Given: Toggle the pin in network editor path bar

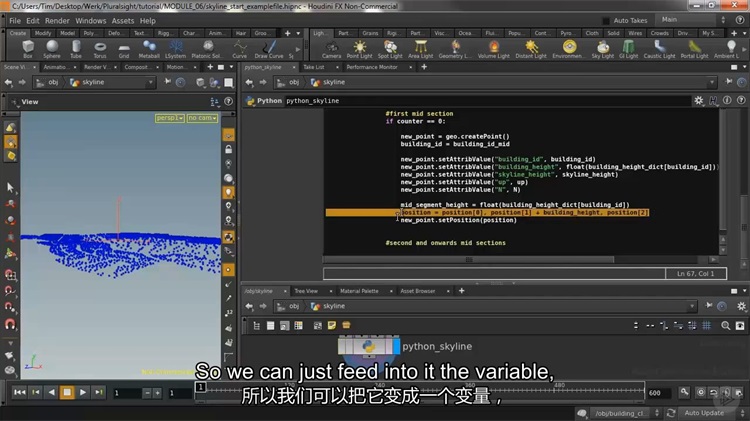Looking at the screenshot, I should [709, 306].
